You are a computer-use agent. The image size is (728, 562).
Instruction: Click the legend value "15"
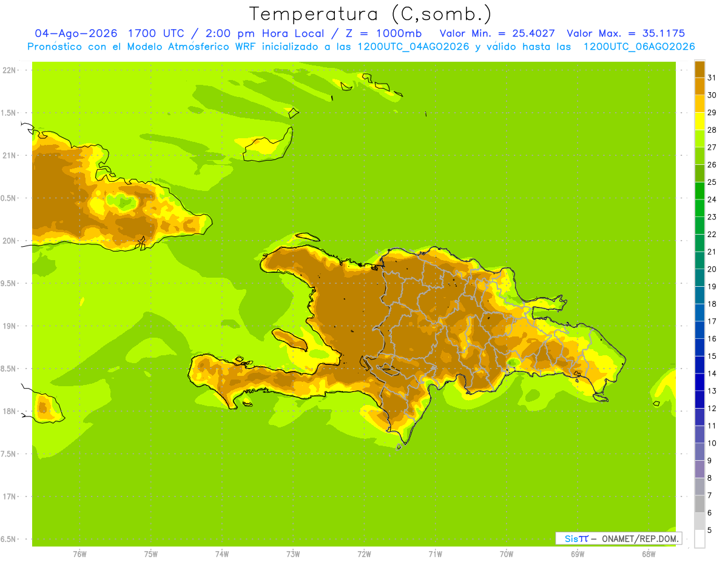coord(712,356)
